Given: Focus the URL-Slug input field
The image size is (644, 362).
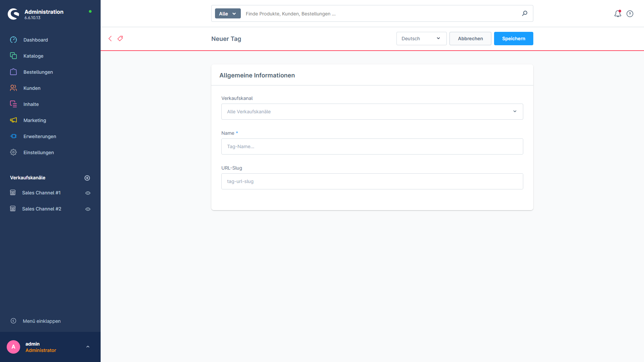Looking at the screenshot, I should 372,181.
